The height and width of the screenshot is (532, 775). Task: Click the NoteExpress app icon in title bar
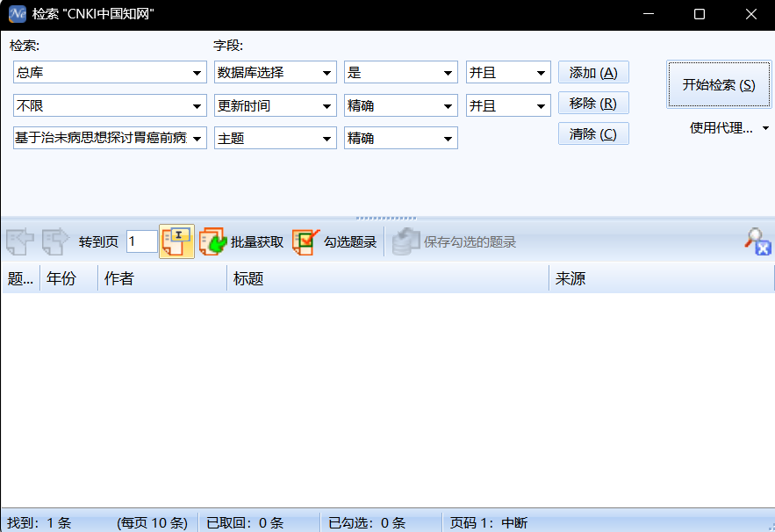pyautogui.click(x=18, y=14)
